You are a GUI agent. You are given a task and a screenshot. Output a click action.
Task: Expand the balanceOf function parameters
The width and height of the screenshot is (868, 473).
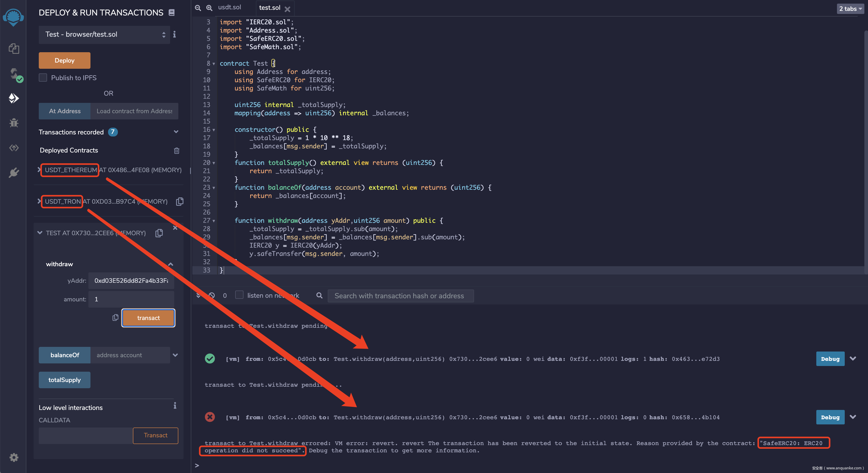click(x=175, y=355)
